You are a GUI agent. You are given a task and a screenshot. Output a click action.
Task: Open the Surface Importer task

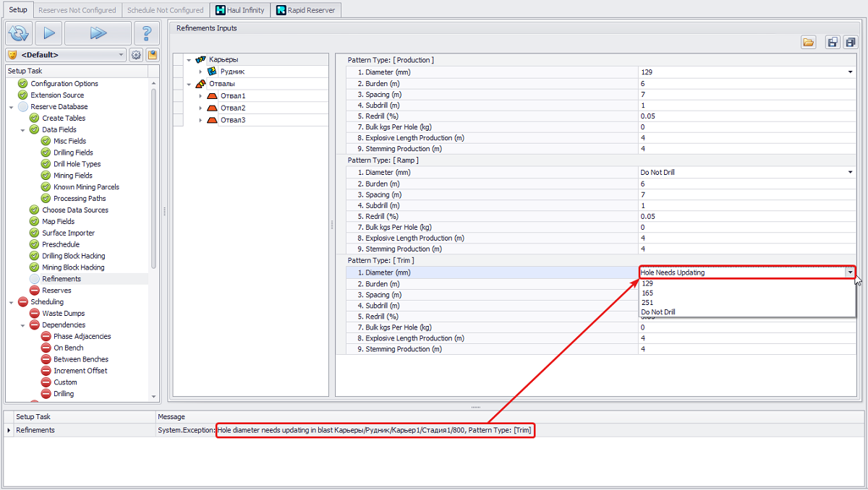[x=68, y=233]
